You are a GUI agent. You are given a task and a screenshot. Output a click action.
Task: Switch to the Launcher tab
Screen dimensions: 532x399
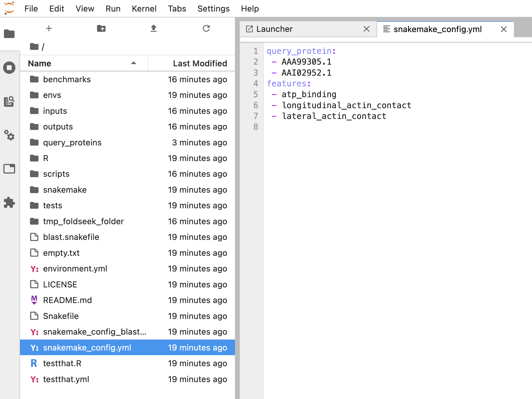[274, 29]
